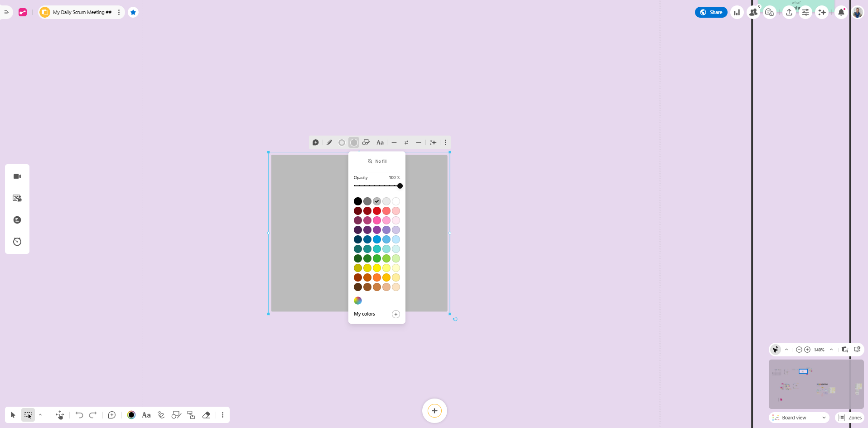Select the Eraser tool in bottom toolbar
Image resolution: width=868 pixels, height=428 pixels.
click(206, 415)
